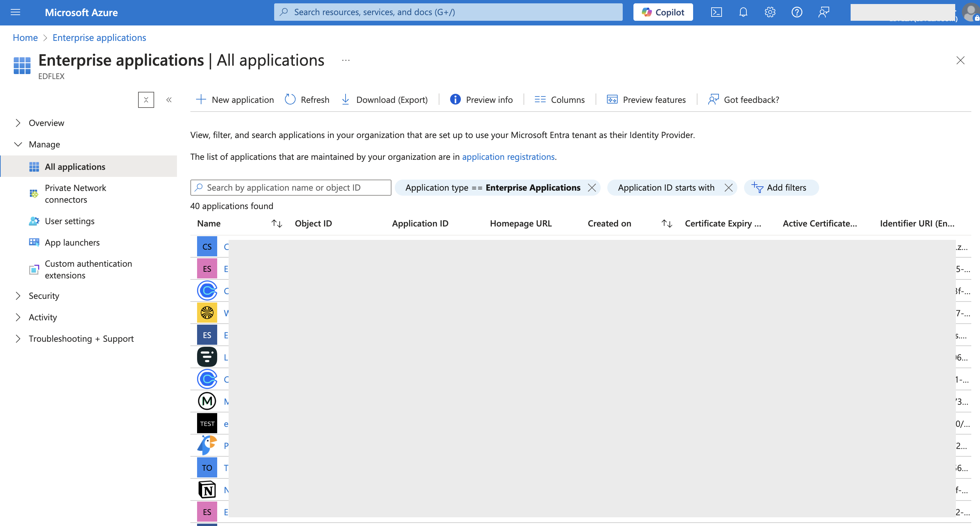Screen dimensions: 980x526
Task: Click Download (Export)
Action: [384, 100]
